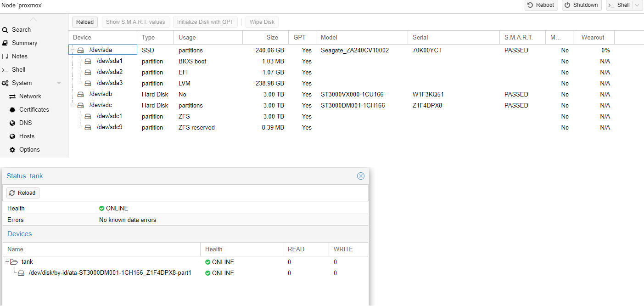Reload the tank status dialog

23,193
